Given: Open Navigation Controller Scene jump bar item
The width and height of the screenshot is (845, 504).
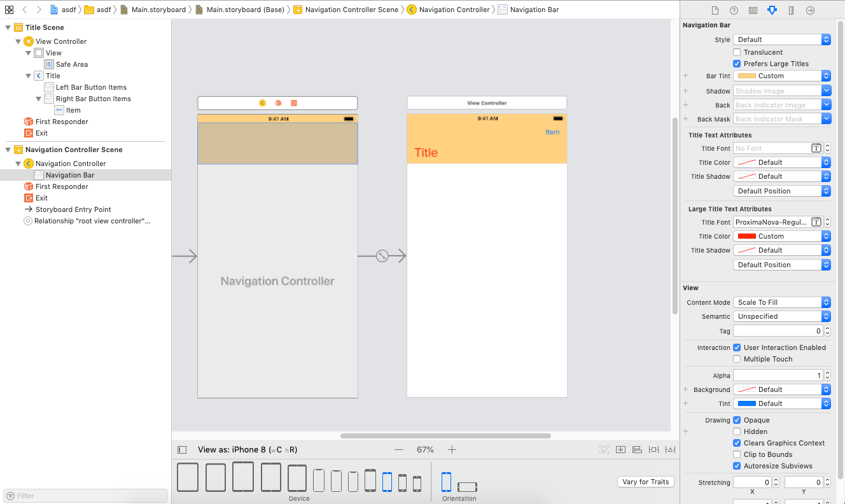Looking at the screenshot, I should coord(346,10).
